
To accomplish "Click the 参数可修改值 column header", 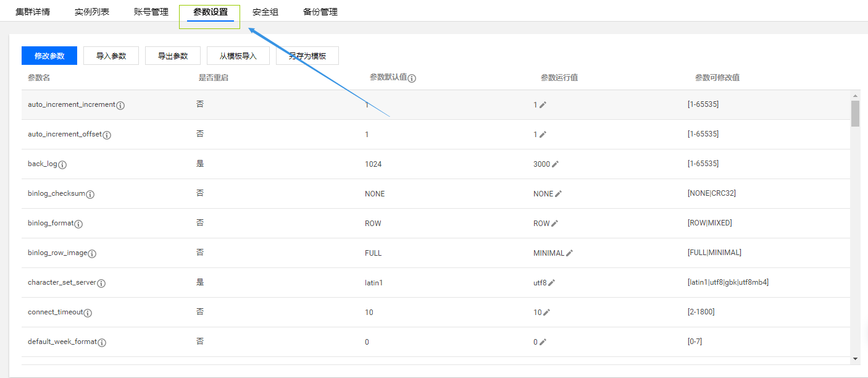I will 717,78.
